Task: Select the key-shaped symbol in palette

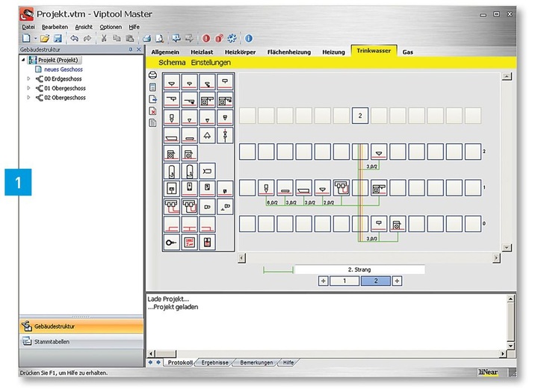Action: (171, 242)
